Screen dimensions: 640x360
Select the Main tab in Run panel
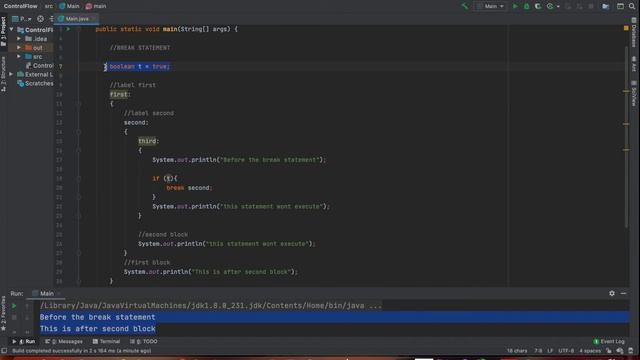click(x=46, y=293)
